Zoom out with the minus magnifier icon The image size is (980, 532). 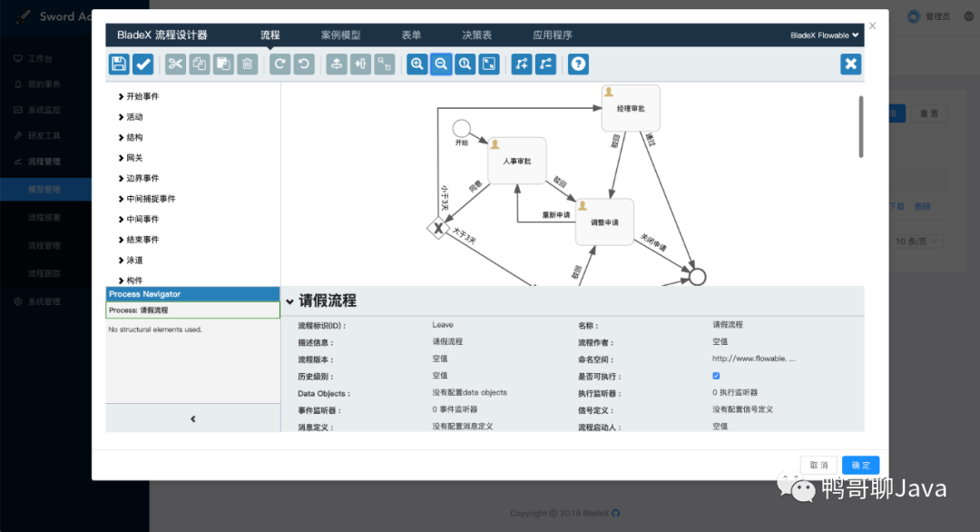pos(441,64)
